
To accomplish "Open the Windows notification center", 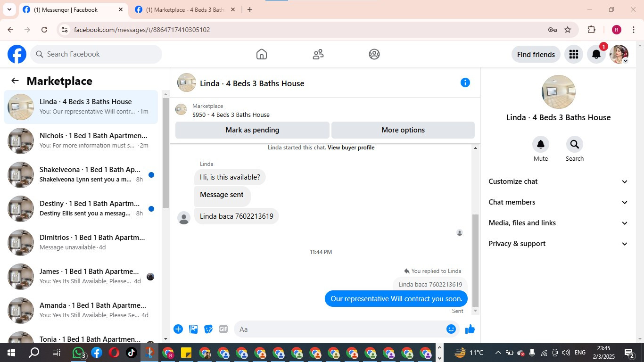I will pos(629,353).
